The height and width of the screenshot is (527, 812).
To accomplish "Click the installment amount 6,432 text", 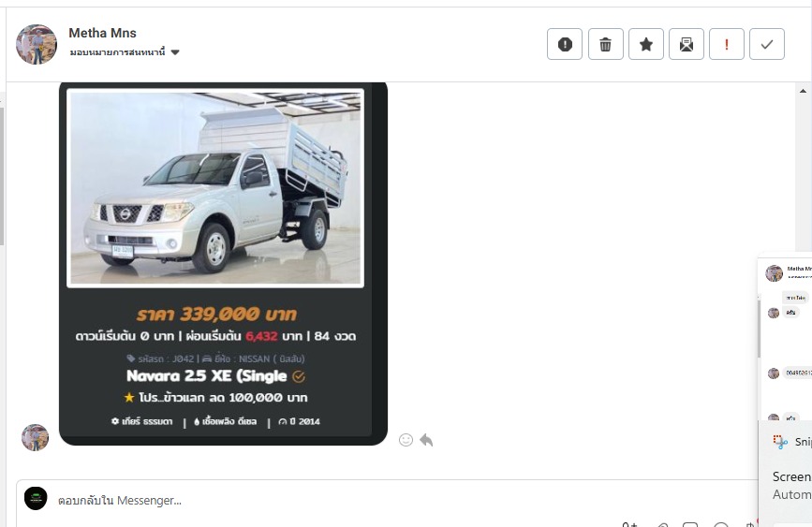I will tap(261, 336).
